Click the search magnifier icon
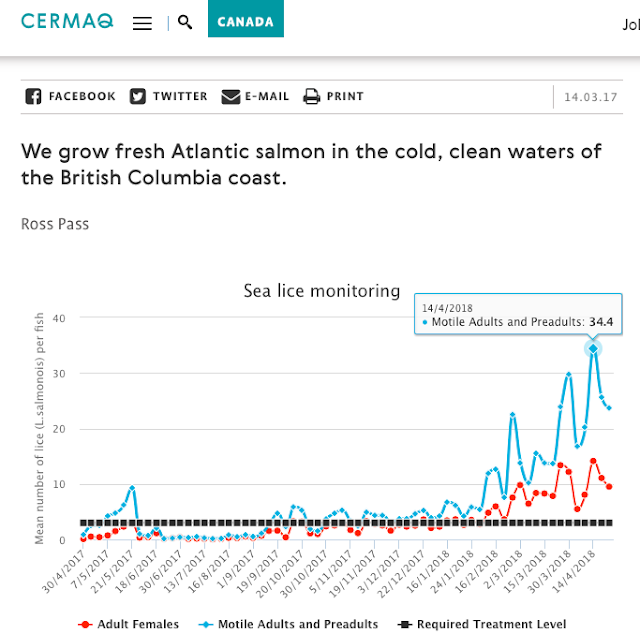 point(185,22)
